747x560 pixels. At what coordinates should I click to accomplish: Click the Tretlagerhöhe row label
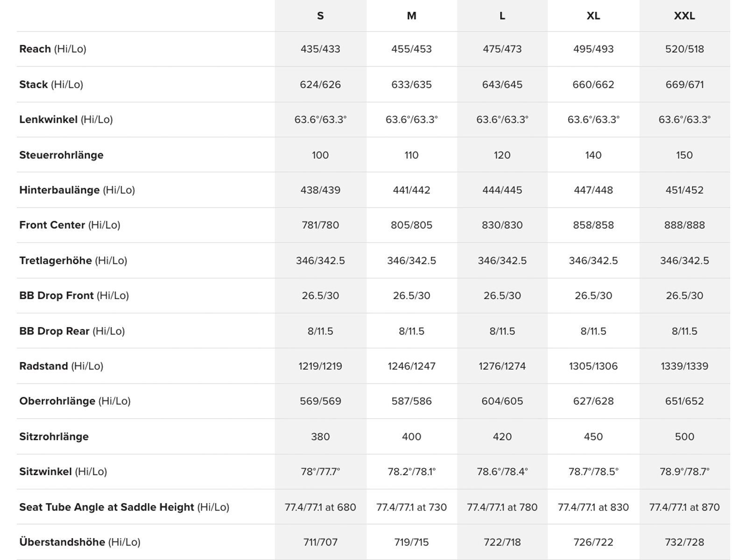tap(73, 260)
